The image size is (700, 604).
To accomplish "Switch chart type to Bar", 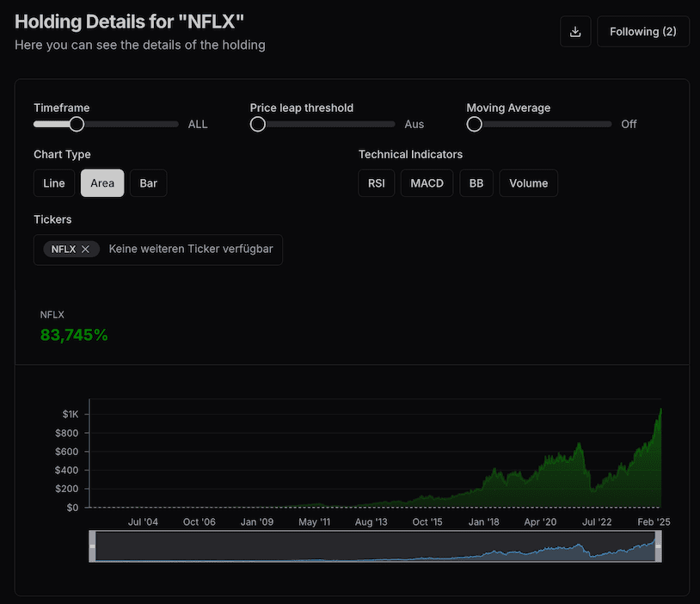I will (149, 183).
